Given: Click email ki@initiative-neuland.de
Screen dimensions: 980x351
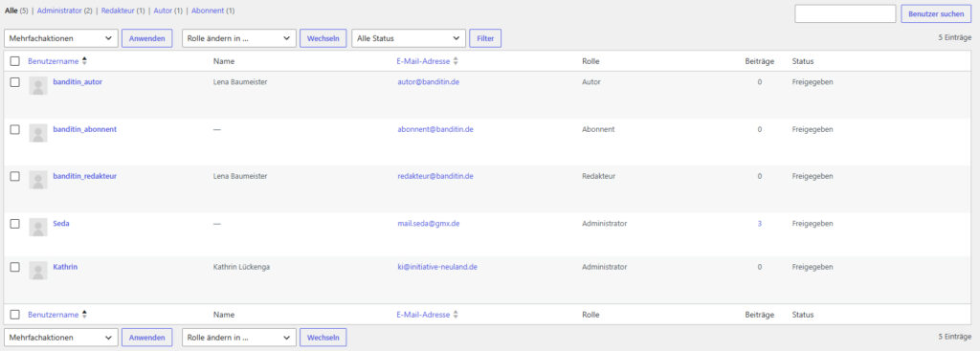Looking at the screenshot, I should (437, 267).
